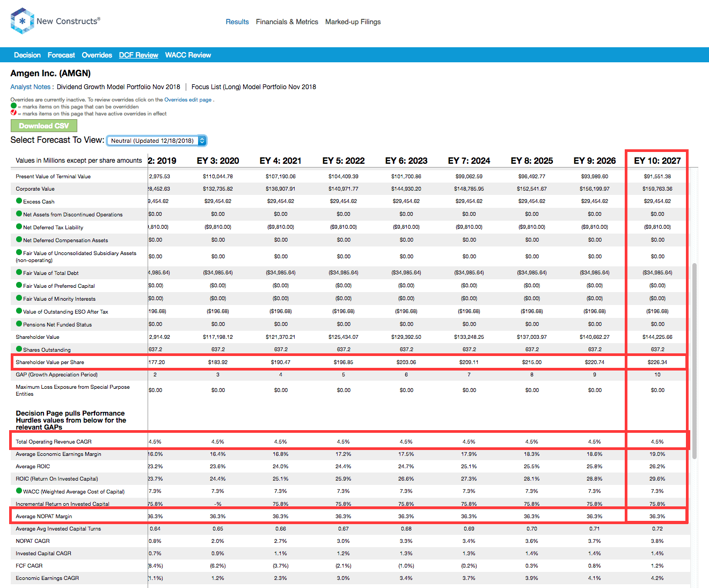The height and width of the screenshot is (588, 709).
Task: Click the EY 9: 2026 column header
Action: 595,161
